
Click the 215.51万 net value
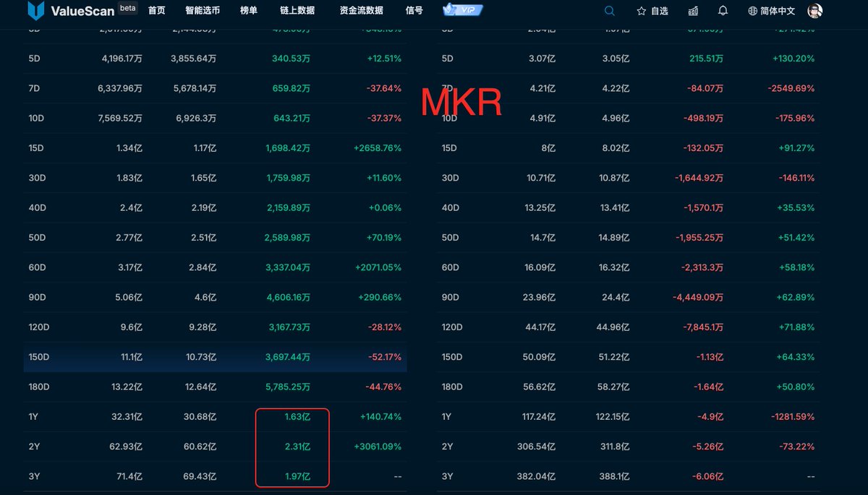[705, 59]
